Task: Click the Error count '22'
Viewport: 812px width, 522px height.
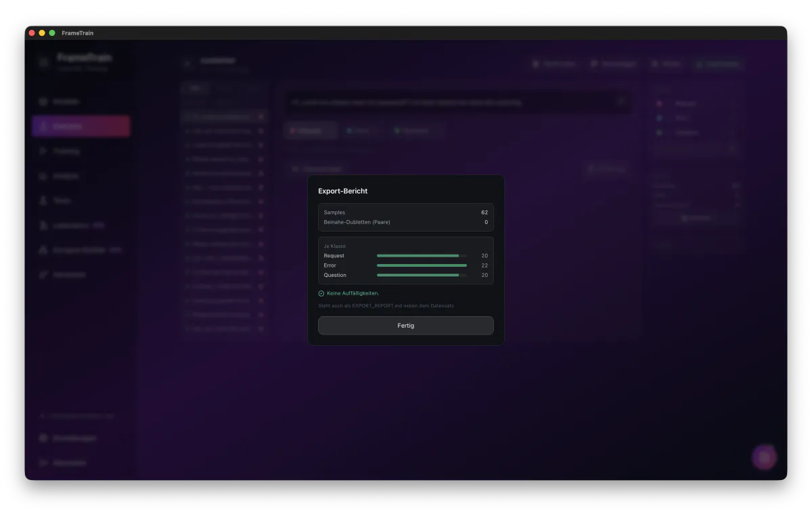Action: [x=484, y=265]
